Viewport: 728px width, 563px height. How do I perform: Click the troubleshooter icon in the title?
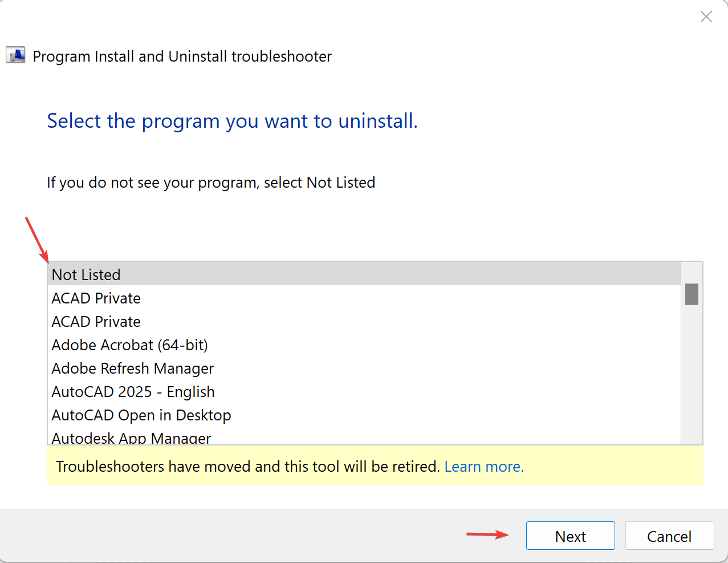coord(15,55)
